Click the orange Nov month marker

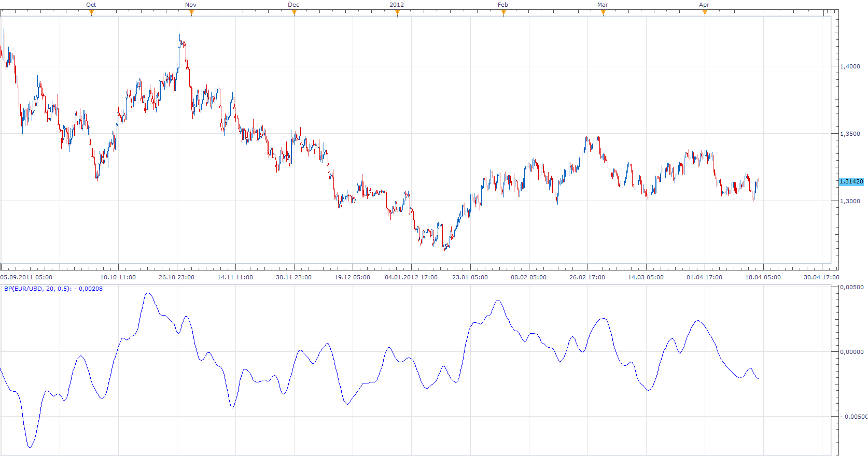tap(191, 13)
